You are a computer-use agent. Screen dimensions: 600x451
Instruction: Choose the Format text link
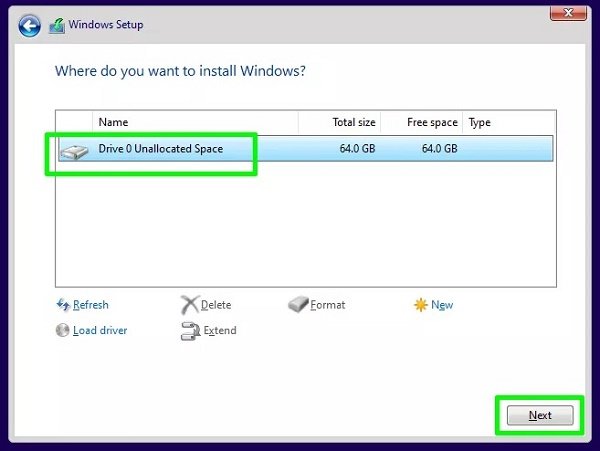329,305
